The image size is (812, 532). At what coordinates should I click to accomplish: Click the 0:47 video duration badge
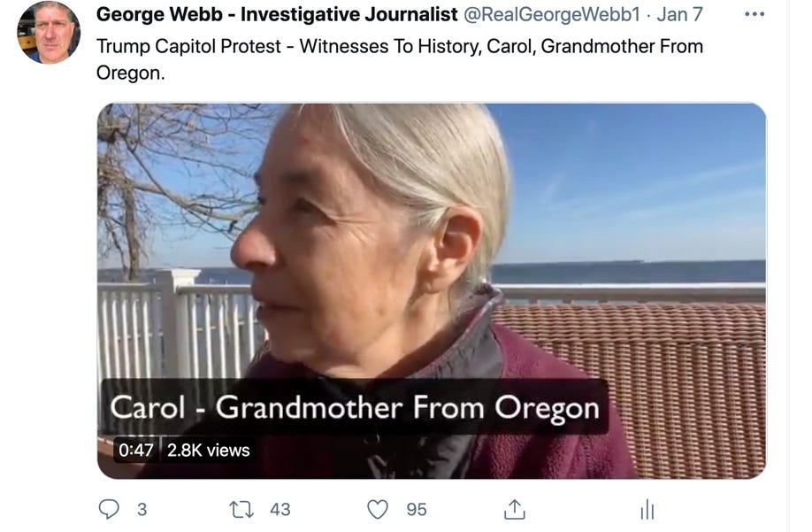pos(135,451)
